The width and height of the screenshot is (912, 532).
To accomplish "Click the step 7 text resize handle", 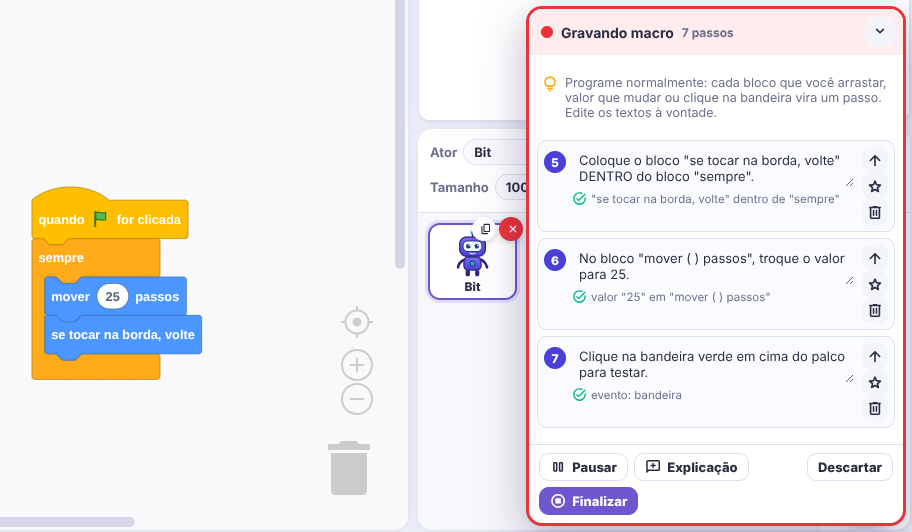I will (849, 379).
